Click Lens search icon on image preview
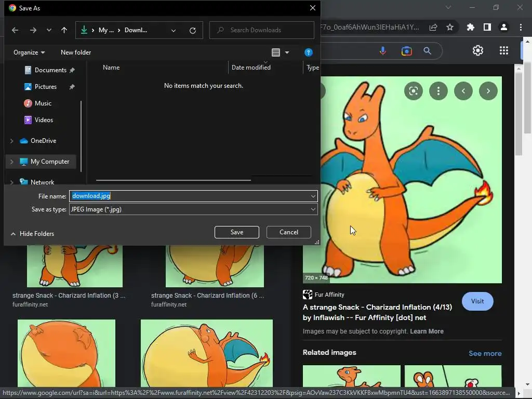 click(413, 91)
